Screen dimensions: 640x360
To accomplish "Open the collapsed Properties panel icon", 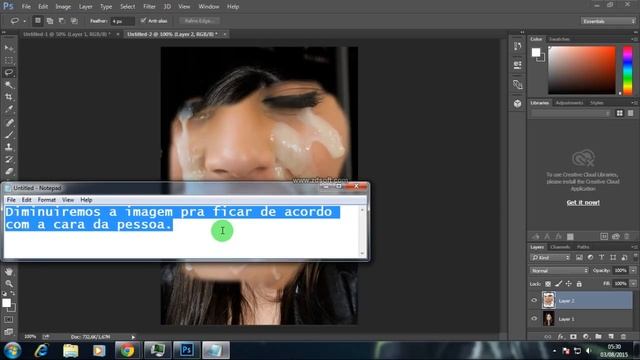I will click(x=518, y=65).
